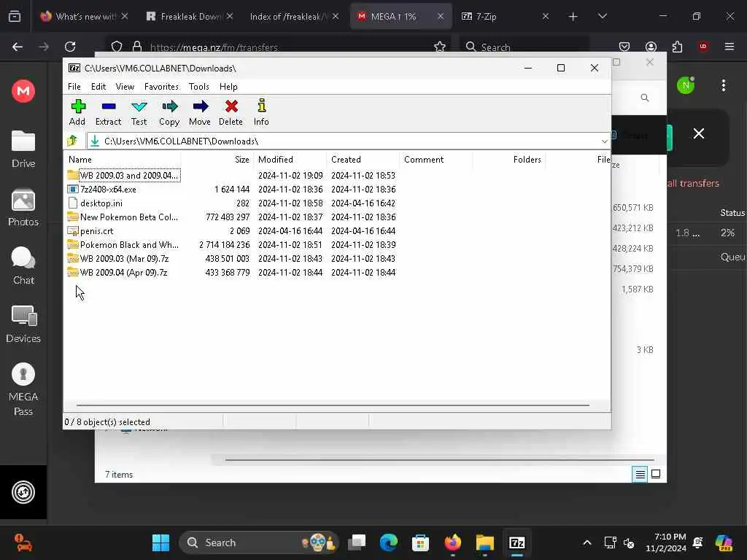Click the Copy toolbar icon

click(x=169, y=113)
